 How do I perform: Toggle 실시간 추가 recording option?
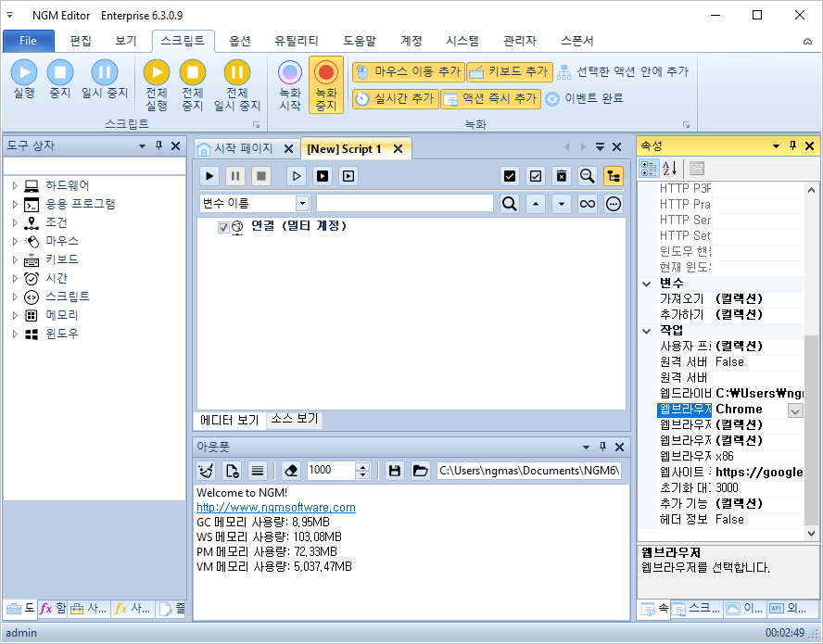(x=395, y=98)
